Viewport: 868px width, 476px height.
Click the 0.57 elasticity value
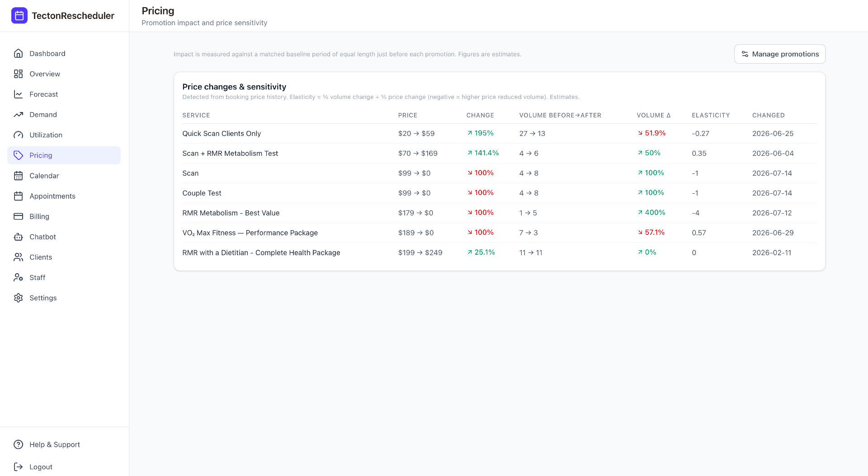699,233
